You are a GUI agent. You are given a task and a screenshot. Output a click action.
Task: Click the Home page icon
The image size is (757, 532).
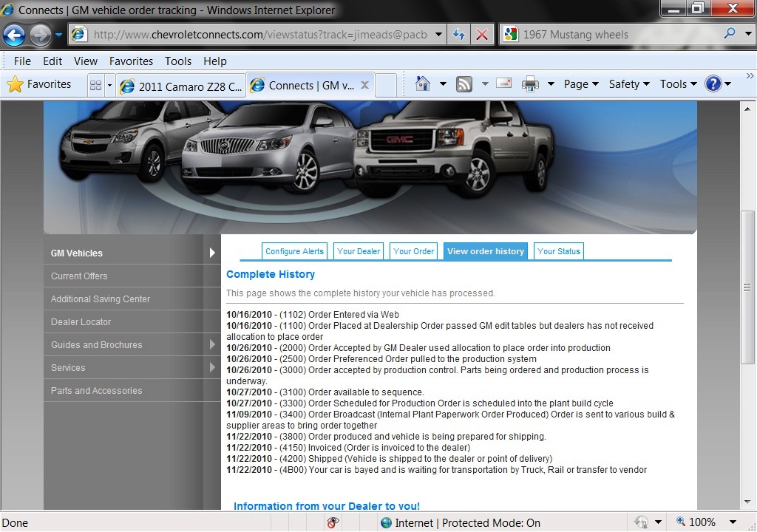(422, 83)
